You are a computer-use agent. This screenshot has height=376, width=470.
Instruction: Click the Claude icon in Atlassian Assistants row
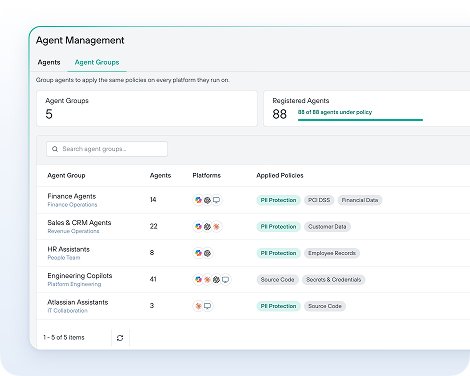coord(198,306)
